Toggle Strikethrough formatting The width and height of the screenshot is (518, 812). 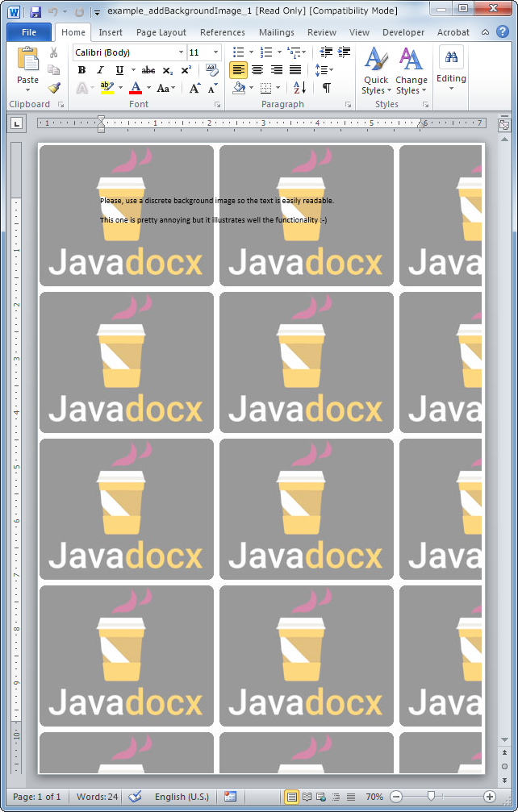tap(148, 70)
